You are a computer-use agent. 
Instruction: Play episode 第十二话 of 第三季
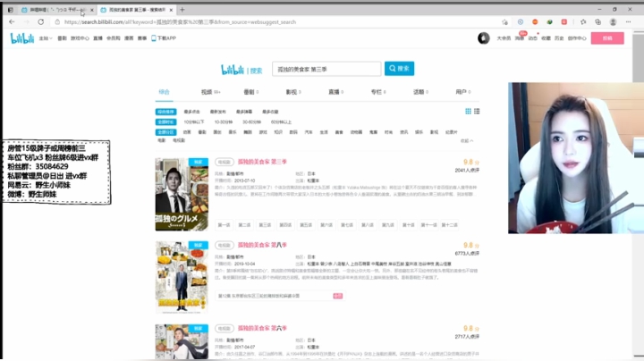450,225
